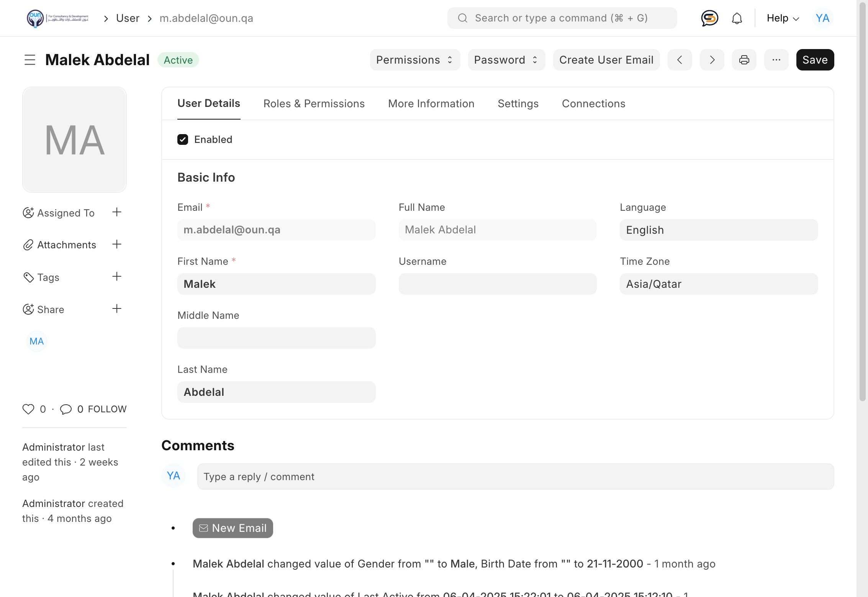
Task: Click the print icon
Action: coord(744,60)
